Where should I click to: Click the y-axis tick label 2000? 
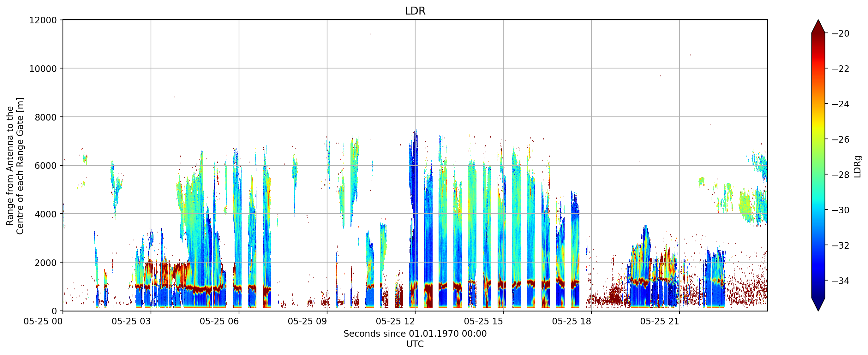point(45,263)
